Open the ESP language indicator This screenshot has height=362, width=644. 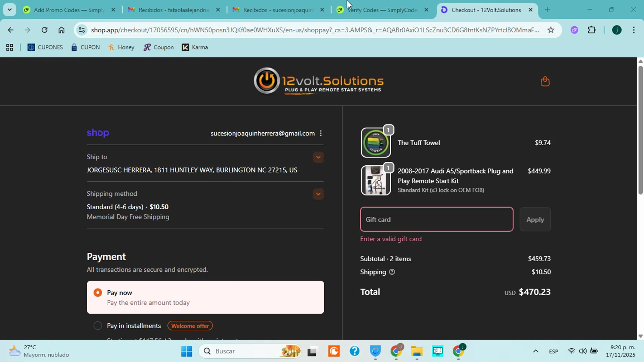pyautogui.click(x=553, y=352)
